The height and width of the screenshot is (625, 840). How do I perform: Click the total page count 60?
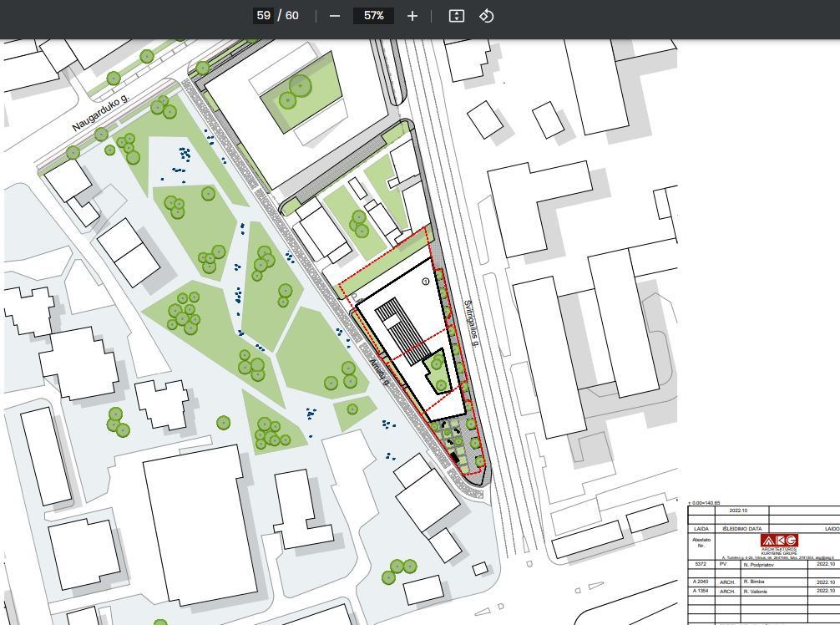tap(291, 16)
